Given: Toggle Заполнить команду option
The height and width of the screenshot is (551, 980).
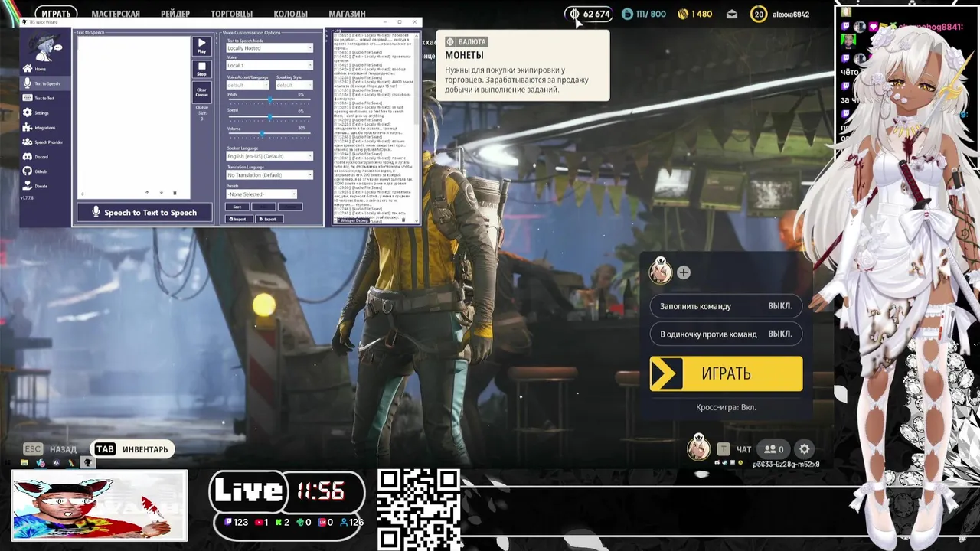Looking at the screenshot, I should tap(726, 306).
